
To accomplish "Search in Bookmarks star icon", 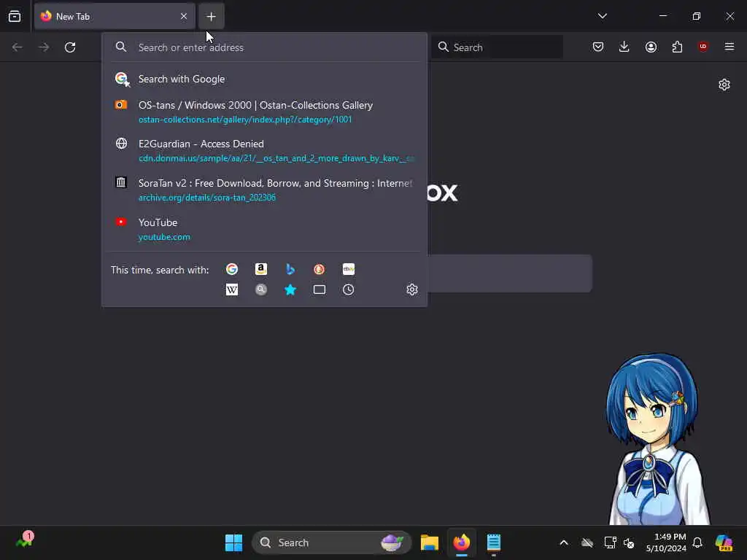I will (x=290, y=289).
